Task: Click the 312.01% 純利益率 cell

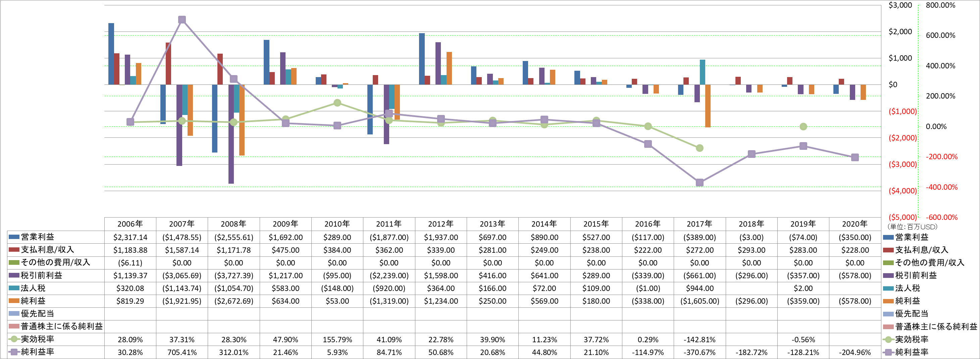Action: 234,353
